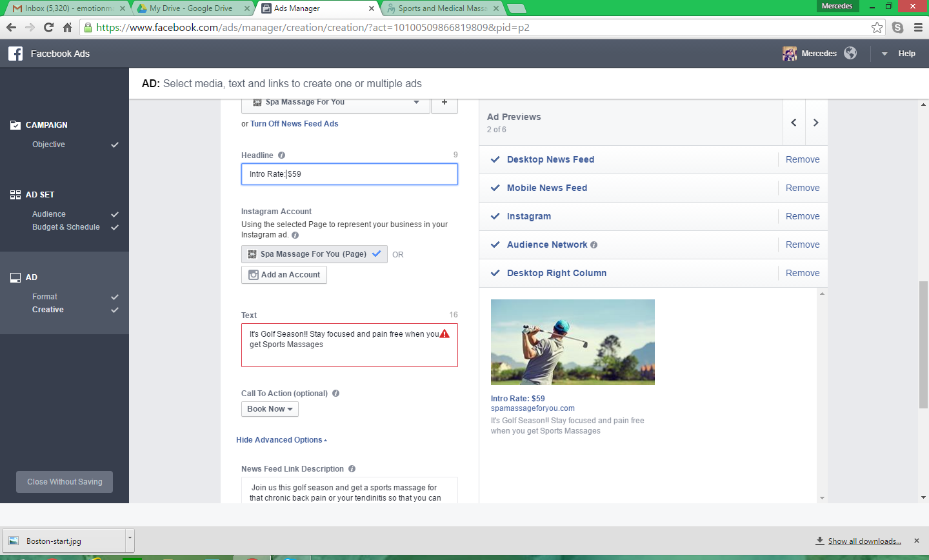
Task: Click the Audience Network info icon
Action: coord(594,245)
